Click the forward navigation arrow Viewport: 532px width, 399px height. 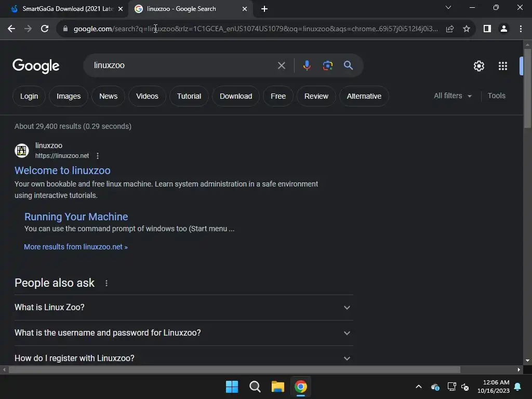point(28,29)
